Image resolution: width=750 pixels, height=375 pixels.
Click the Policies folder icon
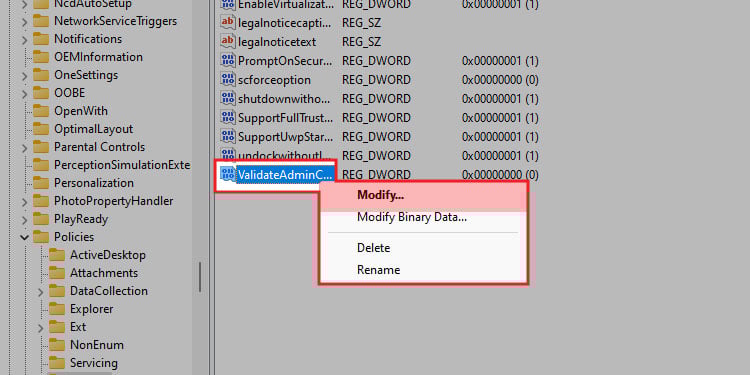point(41,237)
